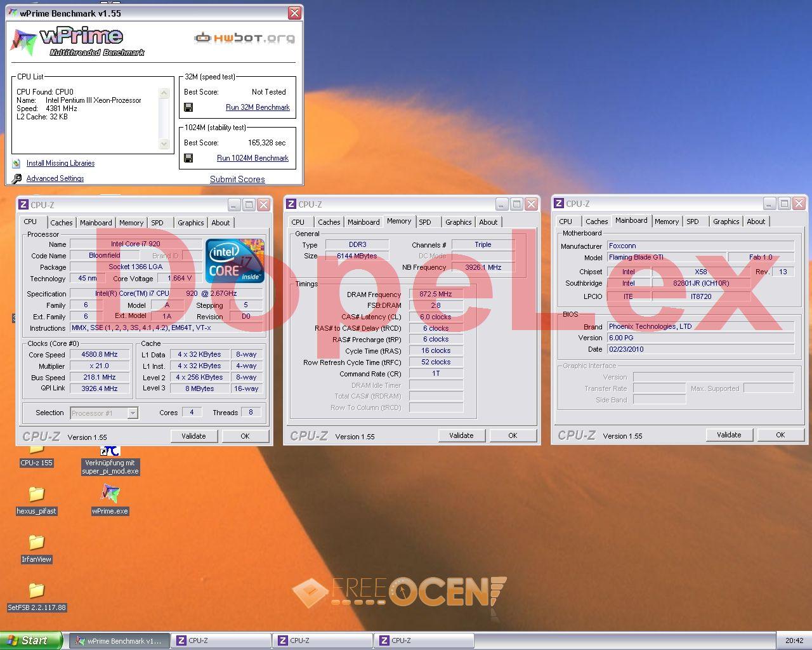This screenshot has width=812, height=650.
Task: Open the About tab in the left CPU-Z window
Action: [x=221, y=223]
